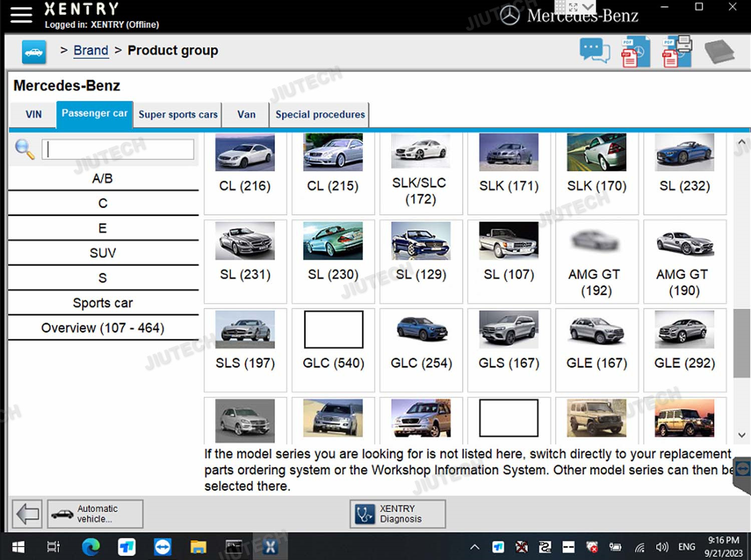Click the scroll down arrow of model list

[x=741, y=435]
